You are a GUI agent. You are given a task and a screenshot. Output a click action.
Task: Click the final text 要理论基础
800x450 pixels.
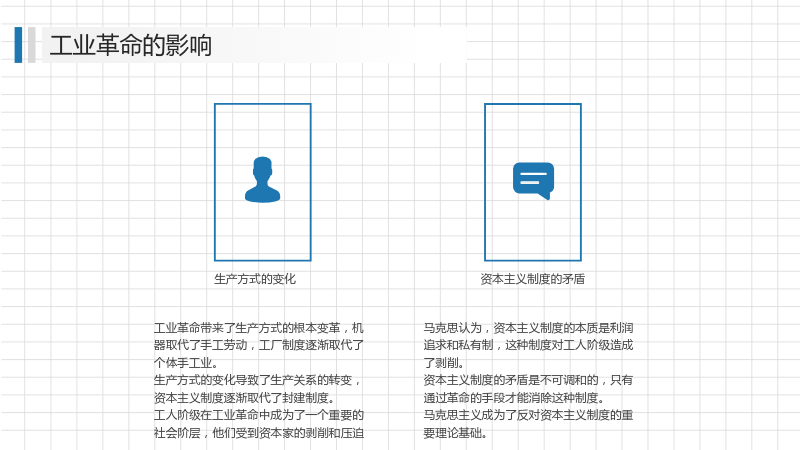pyautogui.click(x=455, y=433)
